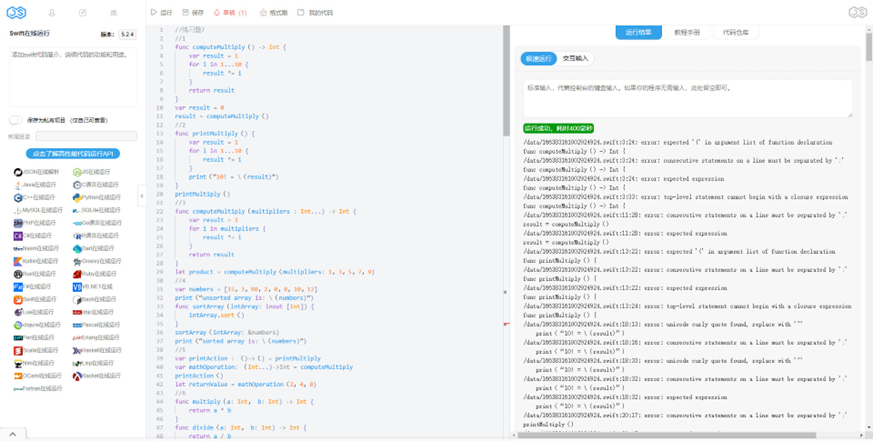Switch to the 代码仓库 code repository tab
873x441 pixels.
[x=735, y=32]
